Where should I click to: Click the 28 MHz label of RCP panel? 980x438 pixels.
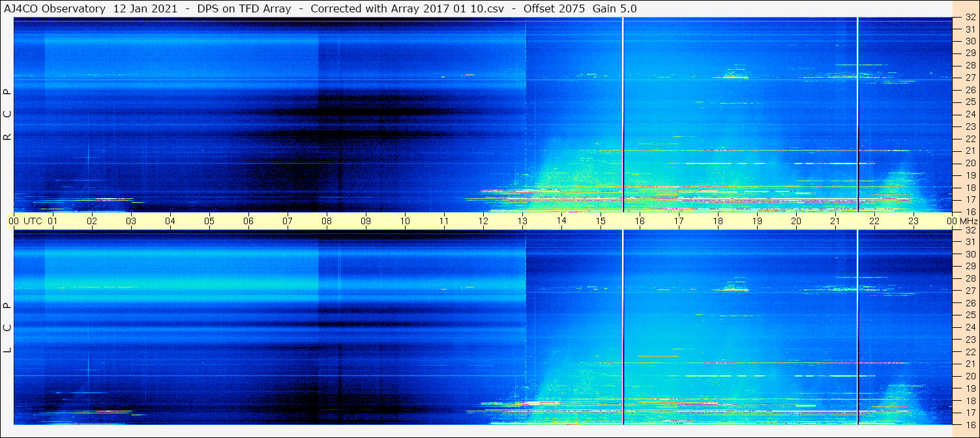[x=970, y=66]
